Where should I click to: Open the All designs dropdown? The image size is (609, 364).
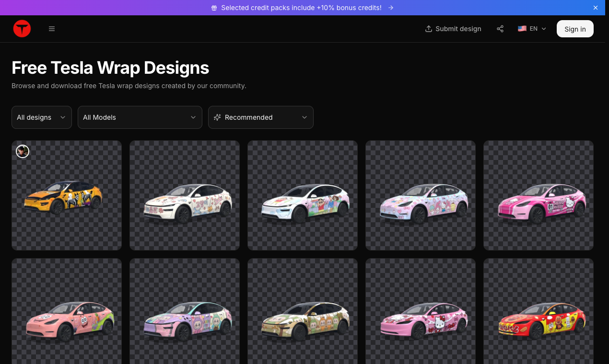click(42, 117)
